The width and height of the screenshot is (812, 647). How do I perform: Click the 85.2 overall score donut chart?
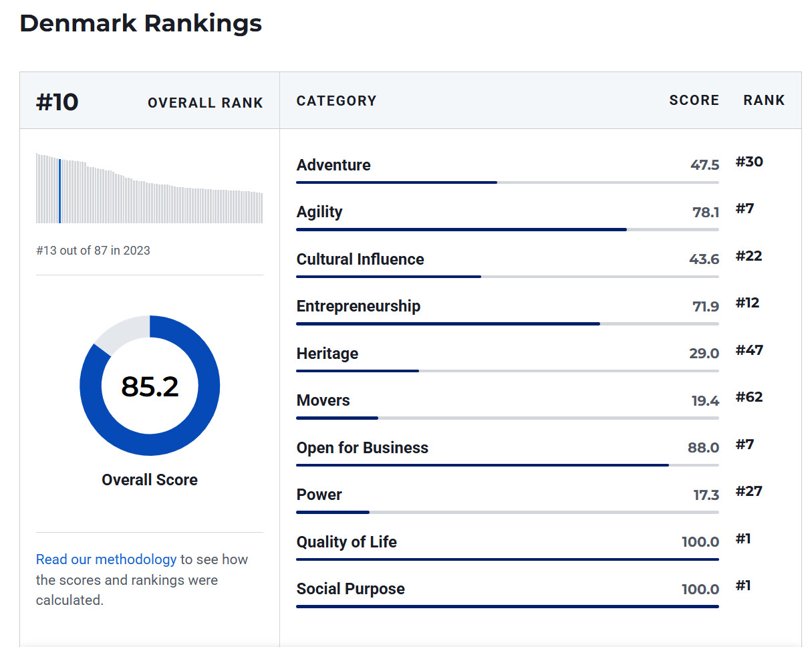tap(150, 386)
